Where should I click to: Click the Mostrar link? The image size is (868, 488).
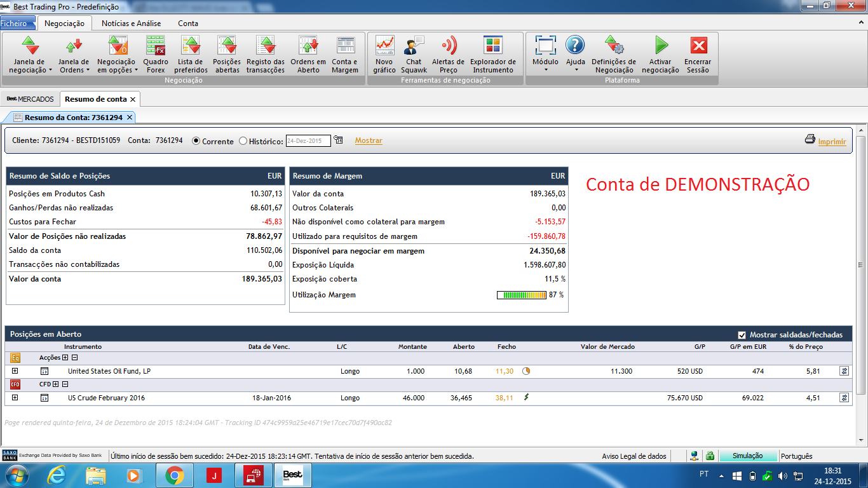(369, 140)
